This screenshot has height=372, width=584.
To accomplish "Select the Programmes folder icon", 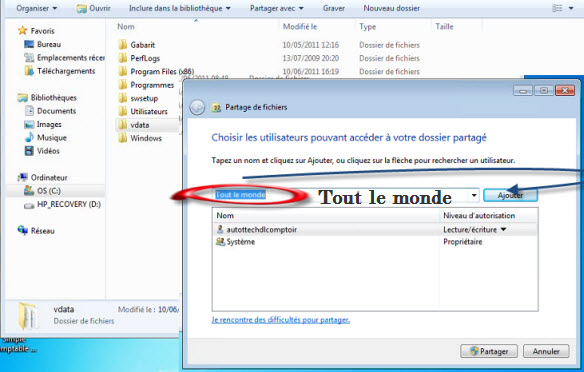I will tap(123, 85).
